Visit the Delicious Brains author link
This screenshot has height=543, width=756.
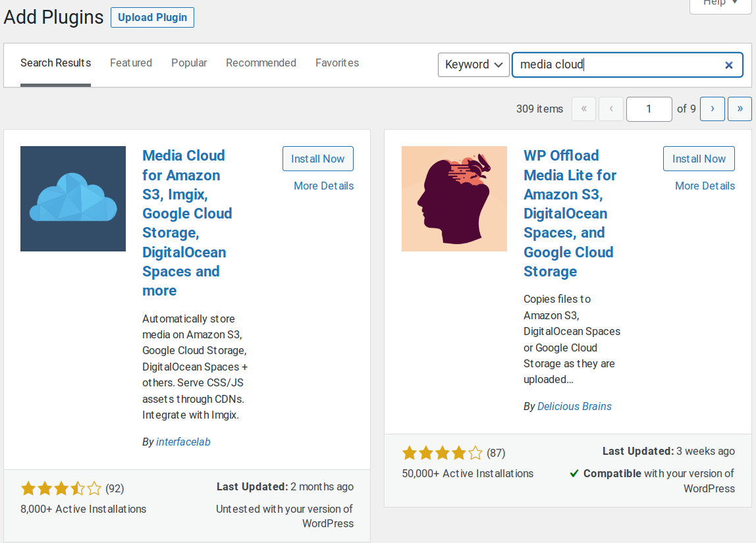574,406
